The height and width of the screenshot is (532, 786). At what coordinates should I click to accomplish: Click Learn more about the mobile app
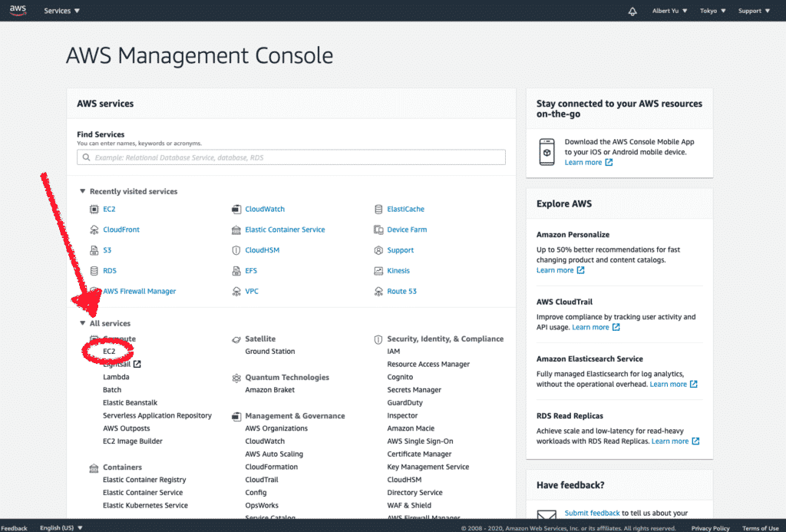pos(589,163)
